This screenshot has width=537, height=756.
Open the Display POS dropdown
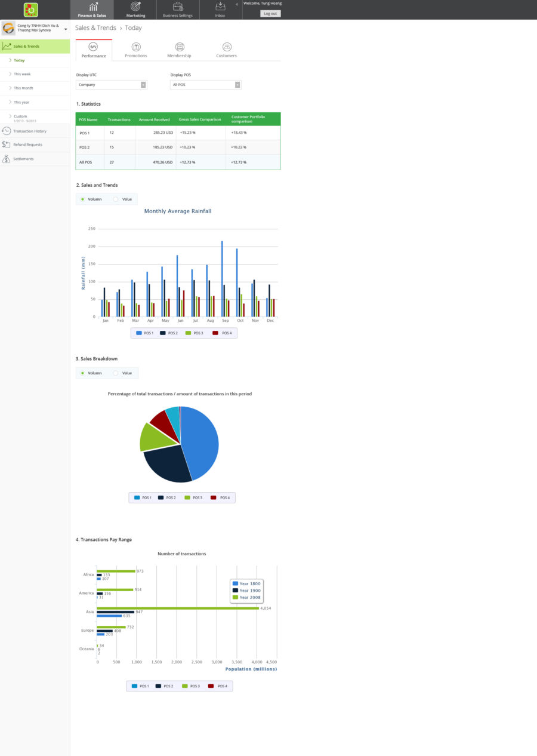tap(205, 85)
